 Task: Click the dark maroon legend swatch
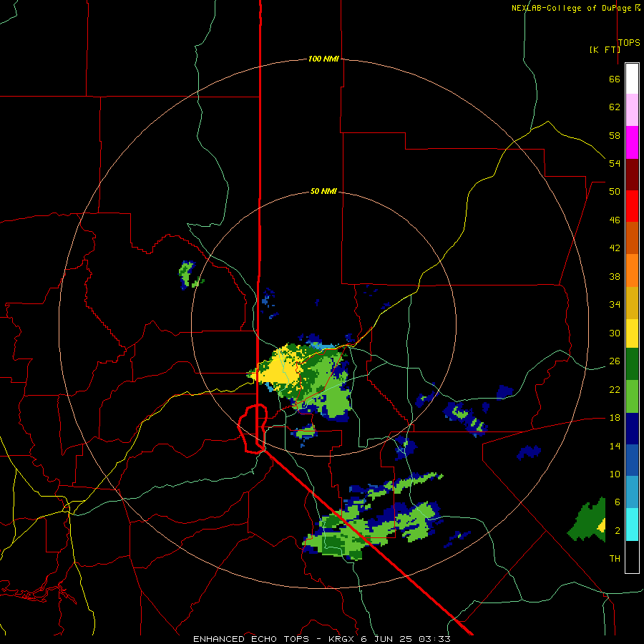[632, 175]
